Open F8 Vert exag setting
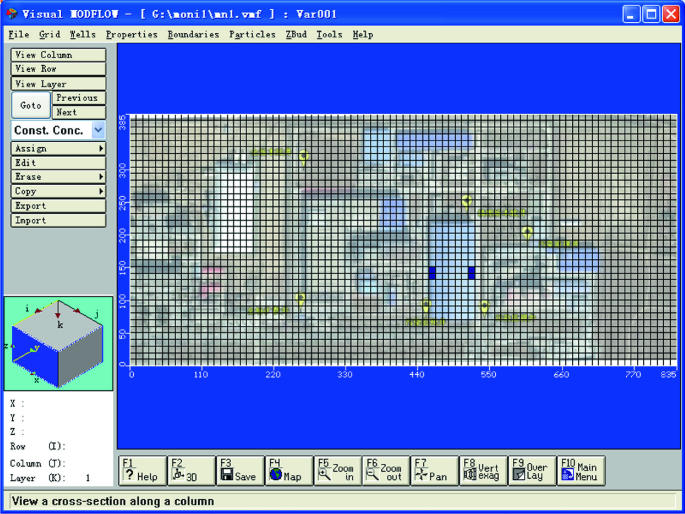Image resolution: width=685 pixels, height=514 pixels. coord(484,471)
